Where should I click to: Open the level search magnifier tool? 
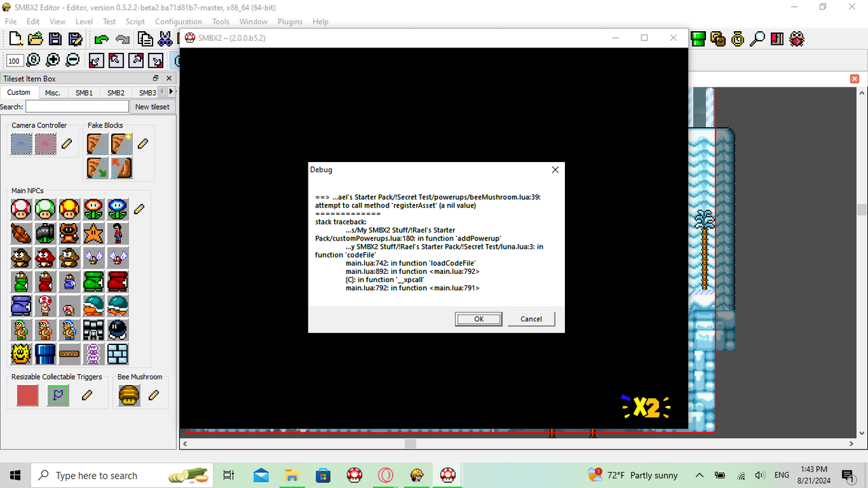pos(757,39)
